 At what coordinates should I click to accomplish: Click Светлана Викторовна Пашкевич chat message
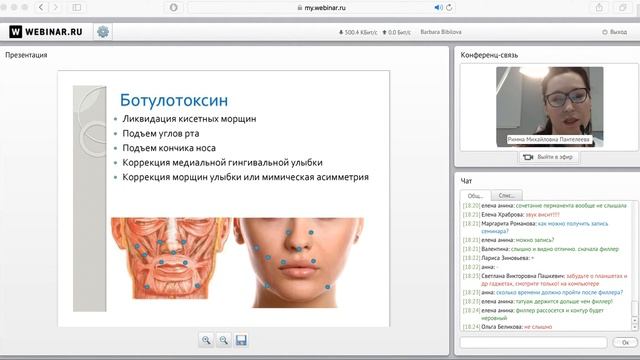(x=545, y=280)
